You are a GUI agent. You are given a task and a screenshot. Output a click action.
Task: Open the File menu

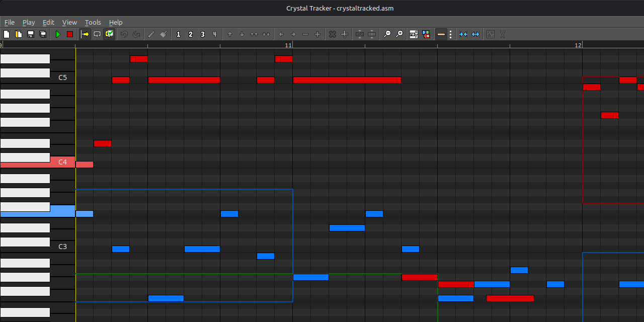click(x=9, y=22)
